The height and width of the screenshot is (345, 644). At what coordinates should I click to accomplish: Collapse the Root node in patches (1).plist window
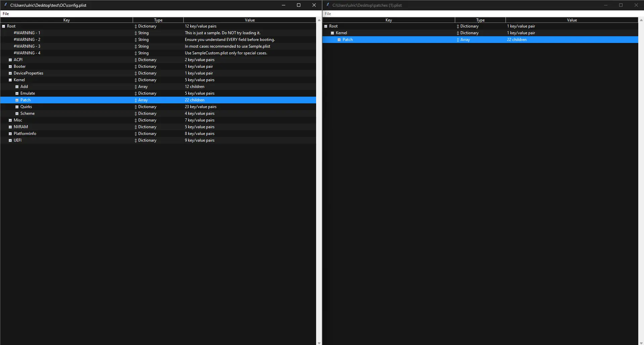pos(326,26)
